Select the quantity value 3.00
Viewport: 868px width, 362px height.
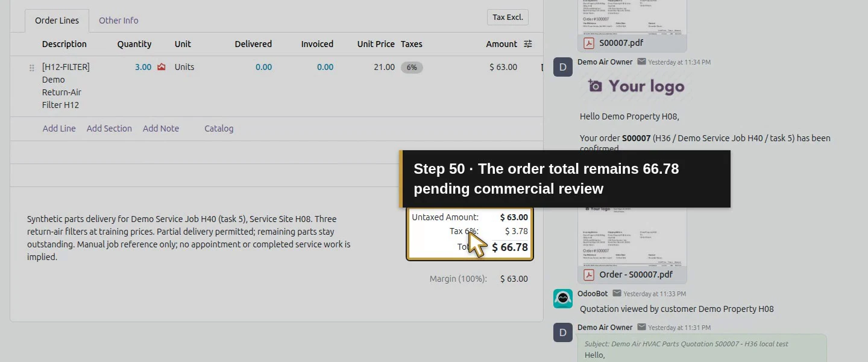pyautogui.click(x=143, y=67)
